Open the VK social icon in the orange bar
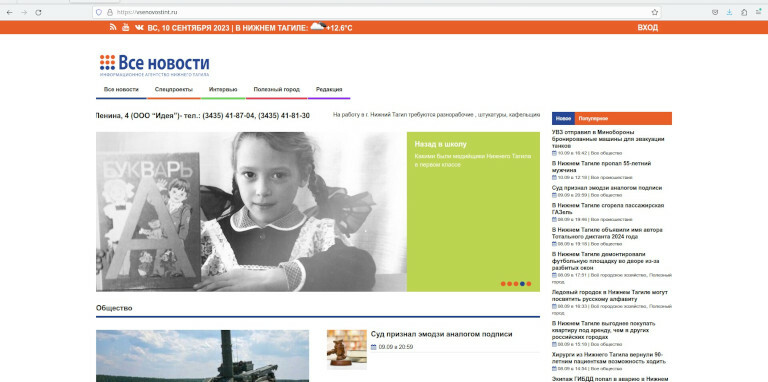 tap(139, 27)
